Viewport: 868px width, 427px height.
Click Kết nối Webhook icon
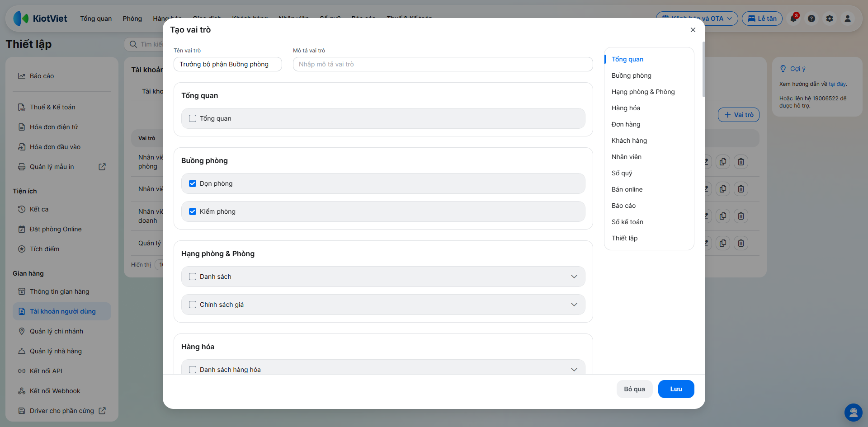click(22, 391)
